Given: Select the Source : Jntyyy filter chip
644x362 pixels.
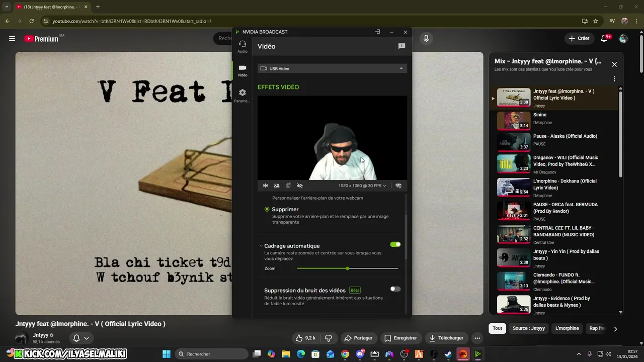Looking at the screenshot, I should (x=529, y=328).
